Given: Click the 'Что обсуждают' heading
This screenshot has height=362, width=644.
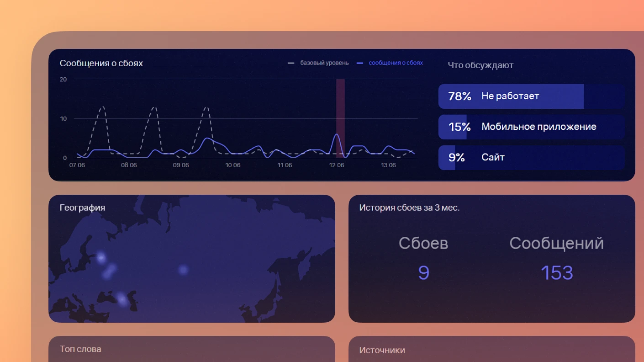Looking at the screenshot, I should [480, 65].
